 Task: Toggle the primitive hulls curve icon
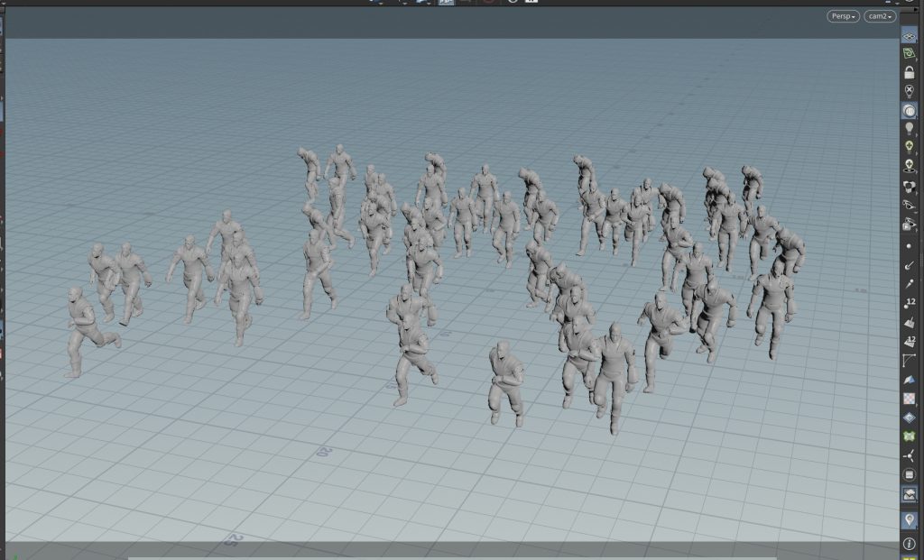point(910,361)
